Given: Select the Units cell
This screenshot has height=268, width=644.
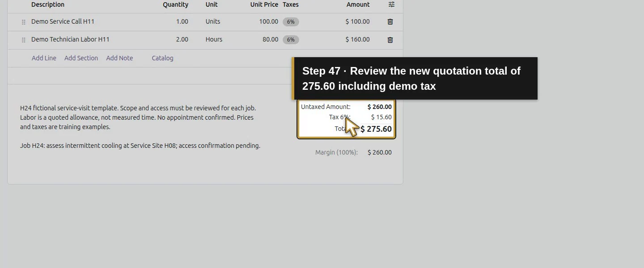Looking at the screenshot, I should click(x=213, y=21).
